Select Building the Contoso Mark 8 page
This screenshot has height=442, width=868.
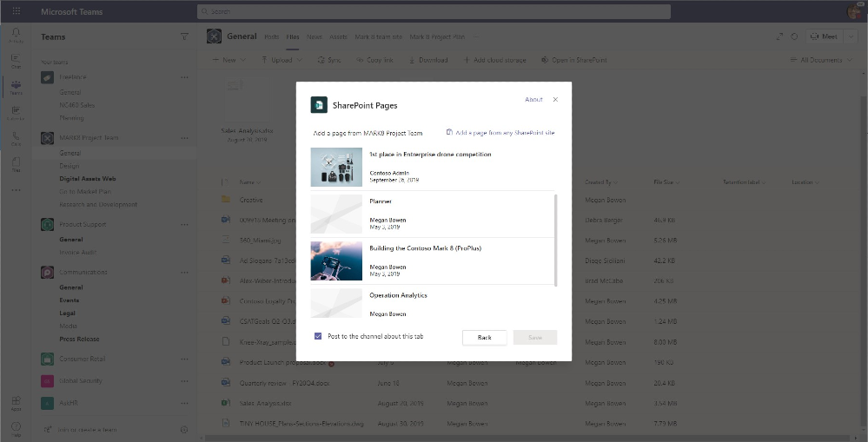[433, 261]
